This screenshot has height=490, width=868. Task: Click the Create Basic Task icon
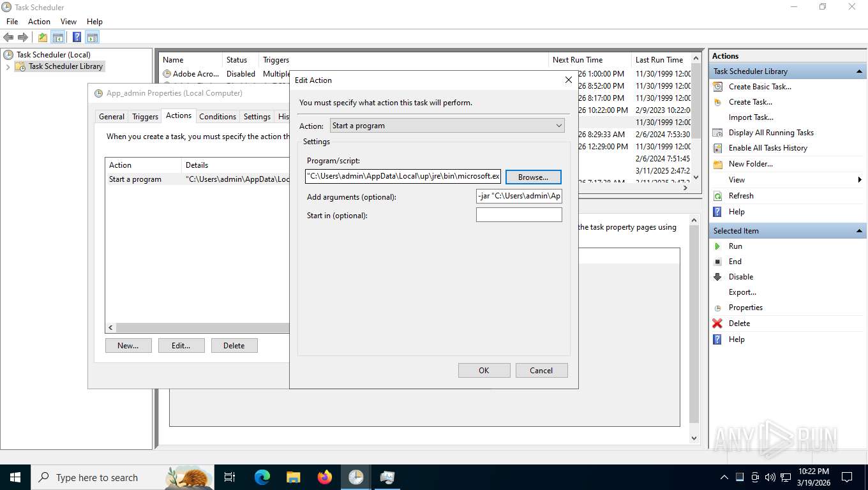[718, 87]
